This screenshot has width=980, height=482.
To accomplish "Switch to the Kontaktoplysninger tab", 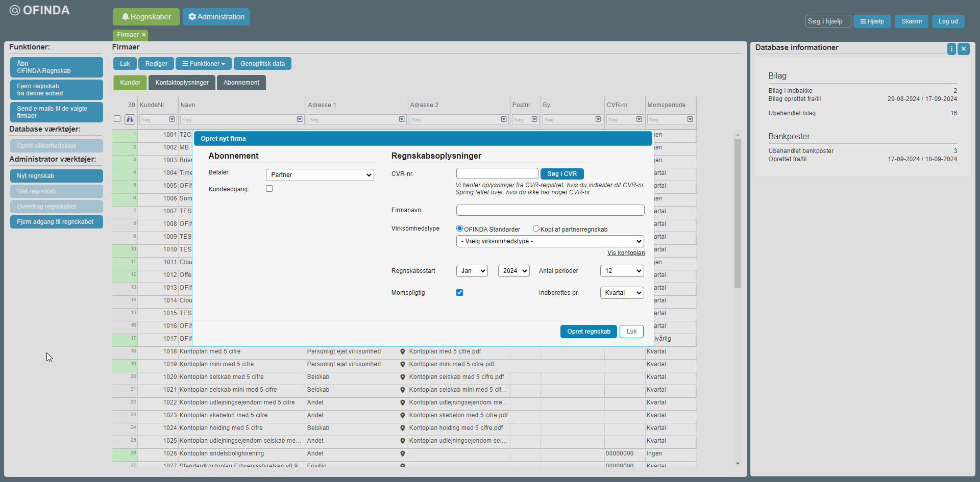I will (182, 83).
